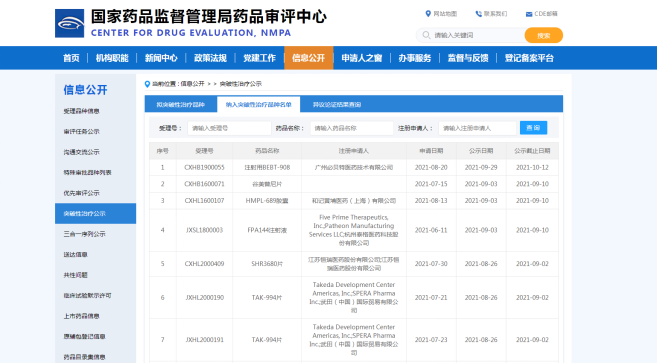Click the 药品名称 input field
This screenshot has width=658, height=363.
(352, 128)
